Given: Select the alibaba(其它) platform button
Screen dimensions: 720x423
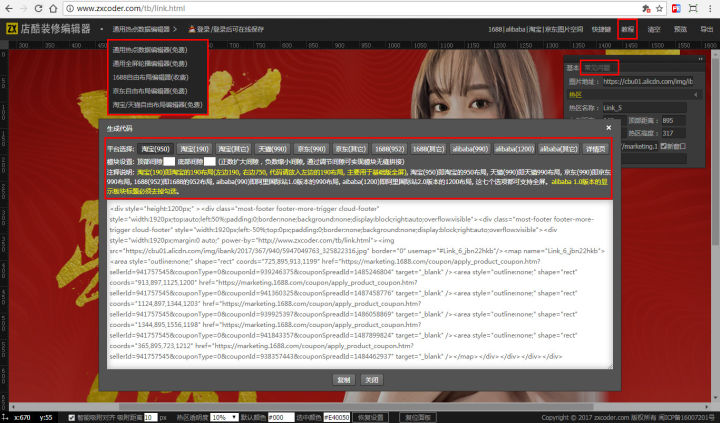Looking at the screenshot, I should (558, 149).
